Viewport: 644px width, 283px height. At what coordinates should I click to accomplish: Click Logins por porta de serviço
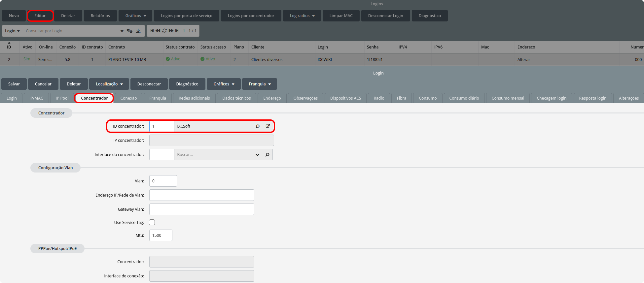click(187, 16)
